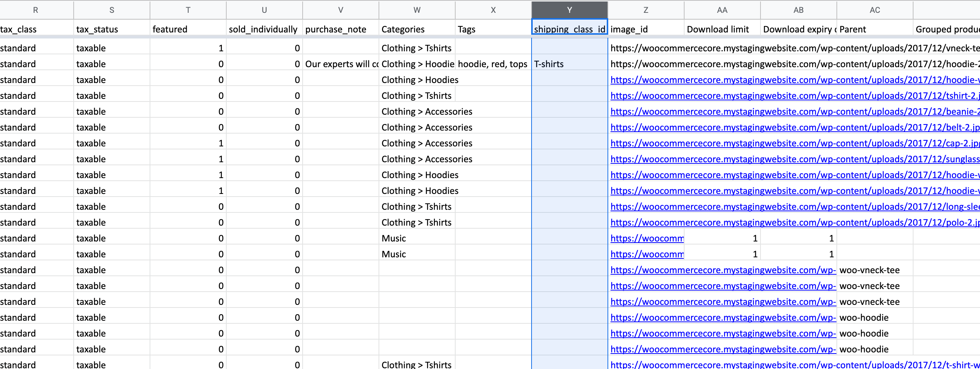Select the tax_status header cell
Image resolution: width=980 pixels, height=369 pixels.
pos(111,29)
